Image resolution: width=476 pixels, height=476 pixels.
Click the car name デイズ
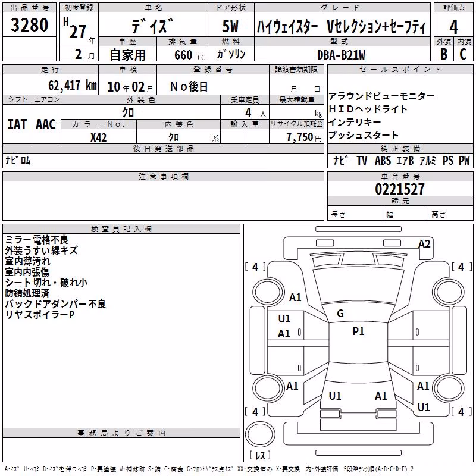(153, 26)
